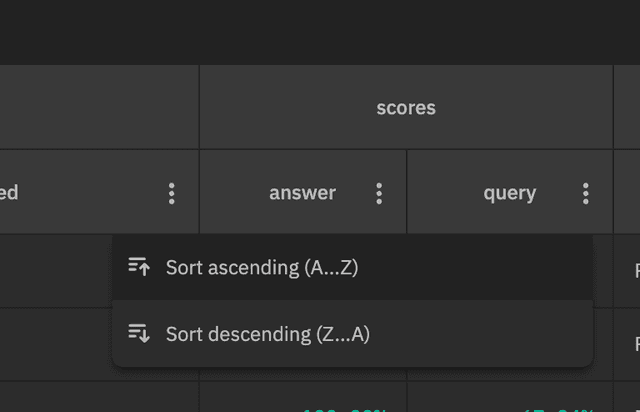Open the query column three-dot menu
This screenshot has width=640, height=412.
(x=586, y=193)
